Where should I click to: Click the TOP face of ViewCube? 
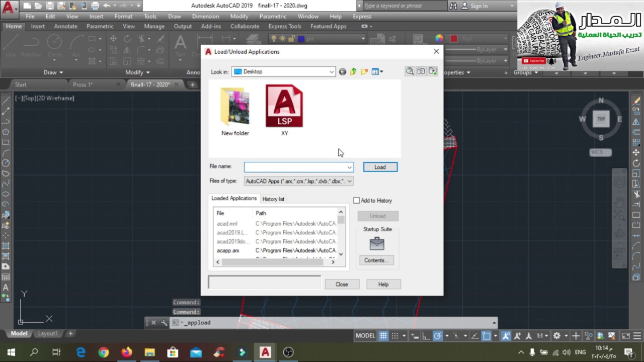point(601,119)
